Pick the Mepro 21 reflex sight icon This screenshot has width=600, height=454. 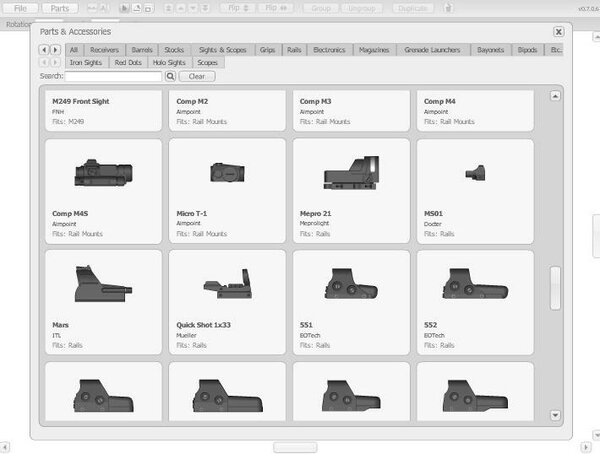(x=350, y=173)
